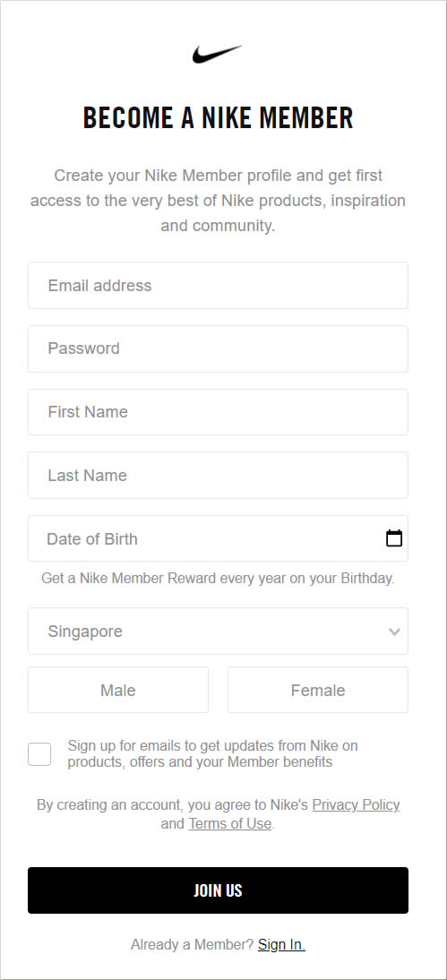Click the Nike swoosh logo
Image resolution: width=447 pixels, height=980 pixels.
pyautogui.click(x=217, y=54)
